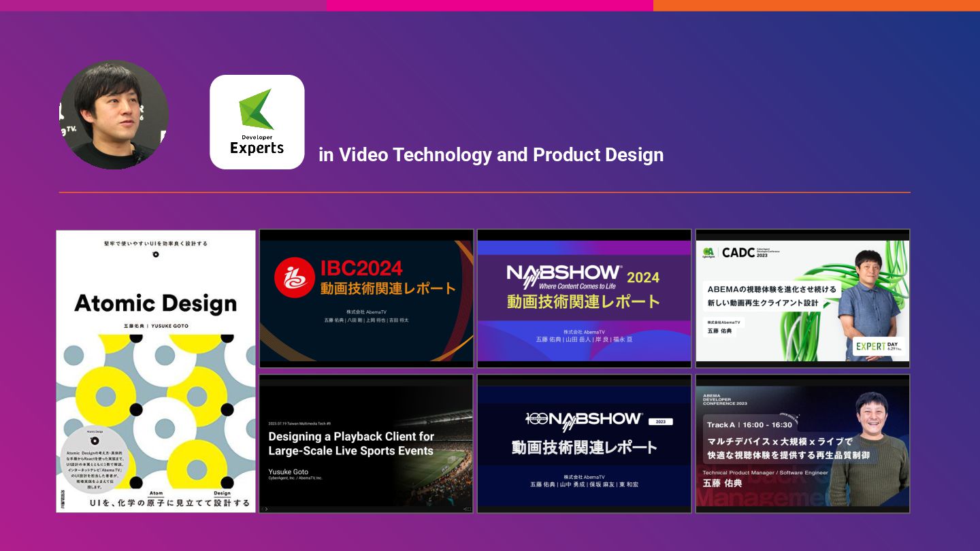Viewport: 980px width, 551px height.
Task: Select the text "in Video Technology and Product Design"
Action: click(491, 155)
